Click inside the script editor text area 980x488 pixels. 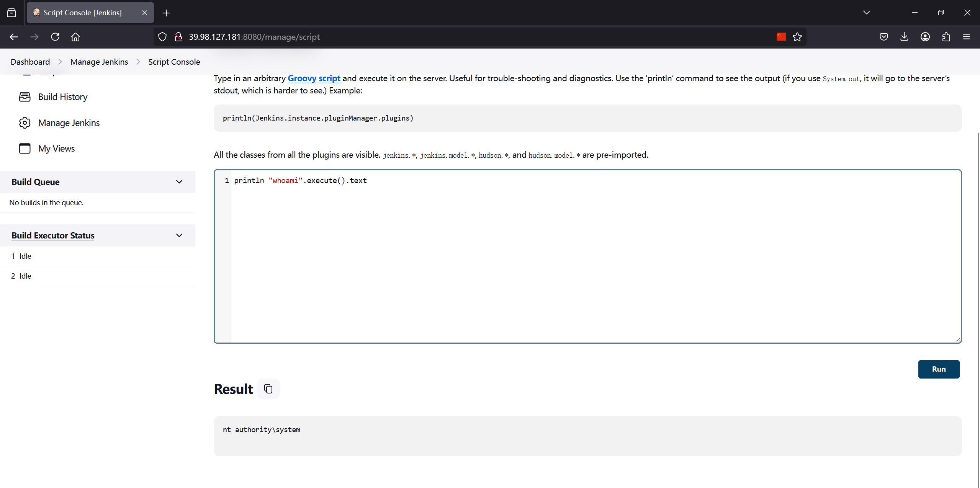[587, 256]
